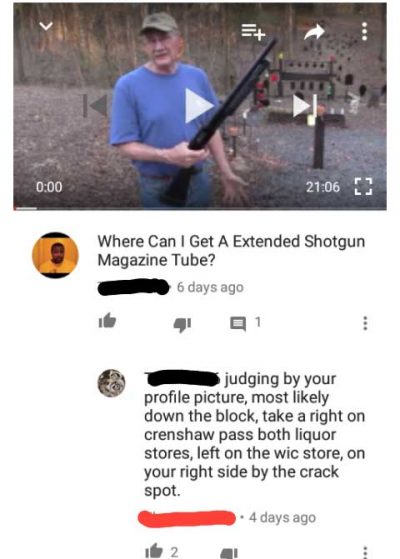Image resolution: width=400 pixels, height=559 pixels.
Task: Click the redacted username posted 6 days ago
Action: [133, 287]
